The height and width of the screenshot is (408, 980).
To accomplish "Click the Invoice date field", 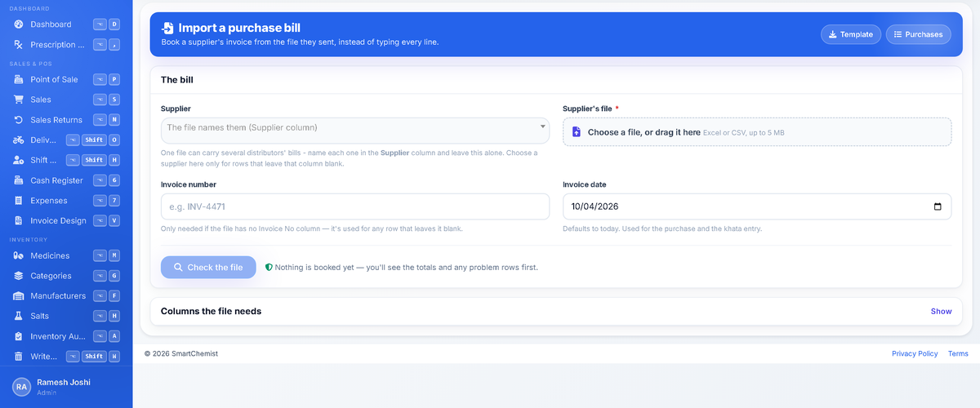I will pyautogui.click(x=757, y=206).
